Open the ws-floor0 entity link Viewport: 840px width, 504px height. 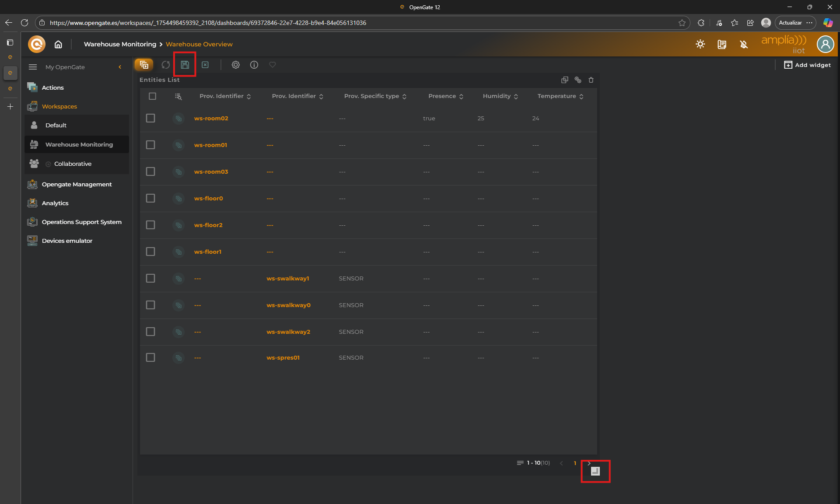click(x=208, y=198)
